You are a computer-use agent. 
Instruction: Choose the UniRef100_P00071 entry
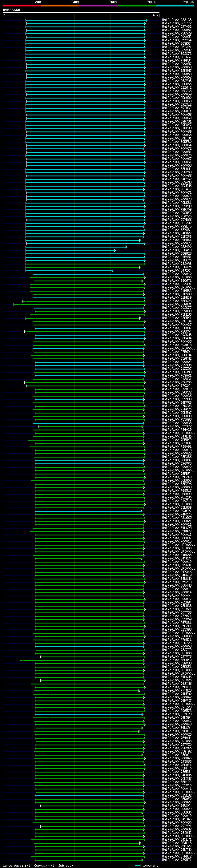(177, 193)
